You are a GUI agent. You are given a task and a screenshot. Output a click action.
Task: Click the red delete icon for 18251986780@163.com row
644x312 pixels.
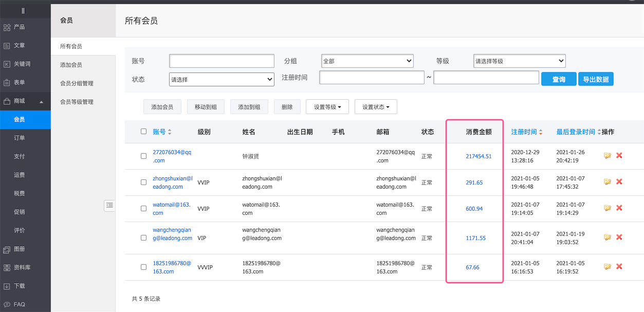[x=619, y=267]
